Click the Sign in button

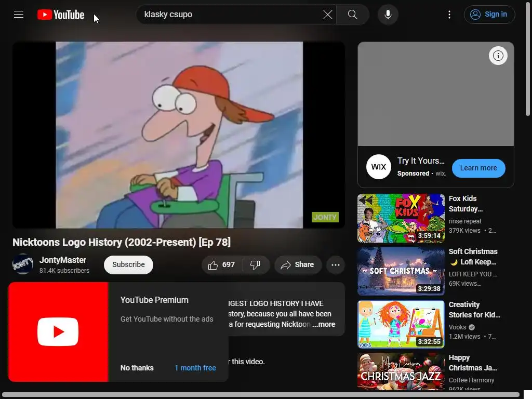click(489, 15)
